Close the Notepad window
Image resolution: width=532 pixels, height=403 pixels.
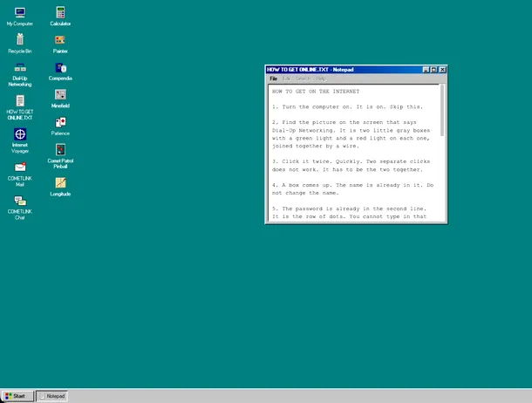[442, 70]
